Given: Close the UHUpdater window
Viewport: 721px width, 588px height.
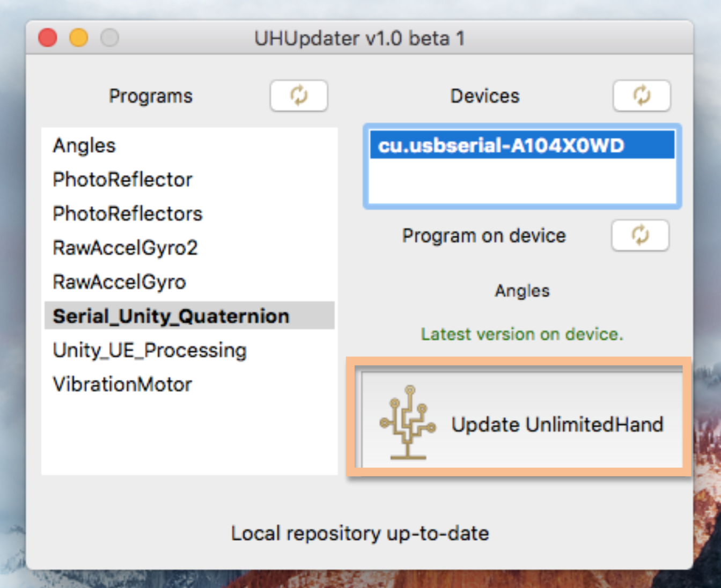Looking at the screenshot, I should (x=48, y=38).
